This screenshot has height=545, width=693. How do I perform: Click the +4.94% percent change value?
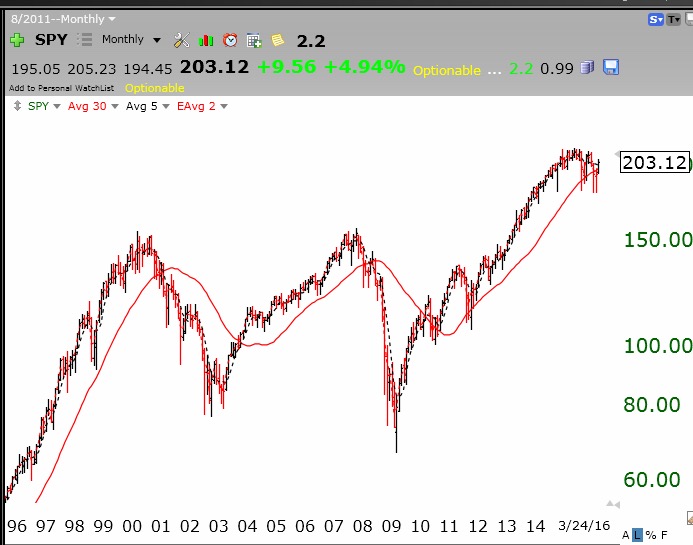pos(365,67)
